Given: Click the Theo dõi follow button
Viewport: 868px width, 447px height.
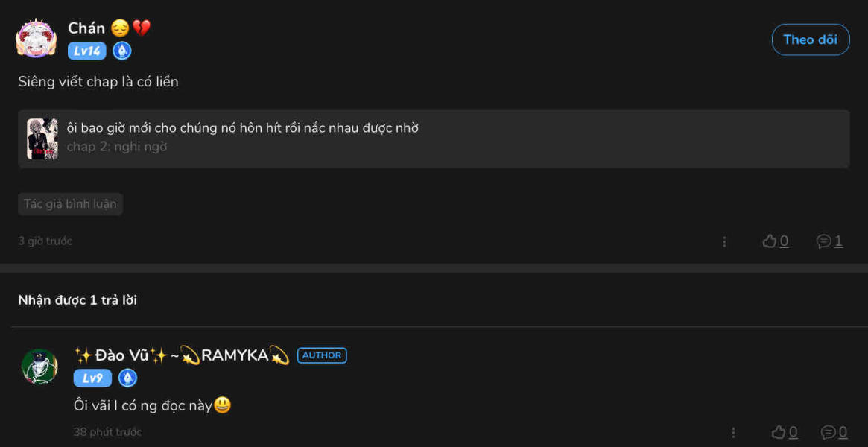Looking at the screenshot, I should pyautogui.click(x=811, y=39).
